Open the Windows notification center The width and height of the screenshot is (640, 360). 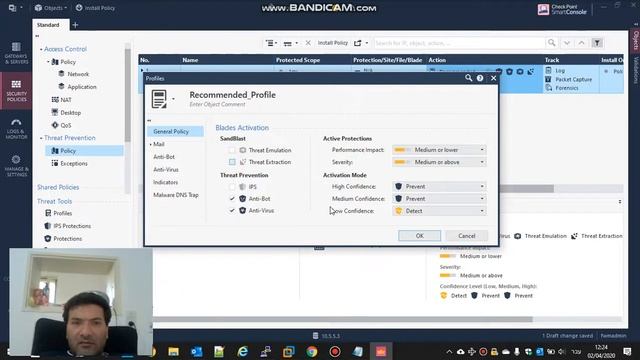pos(627,351)
